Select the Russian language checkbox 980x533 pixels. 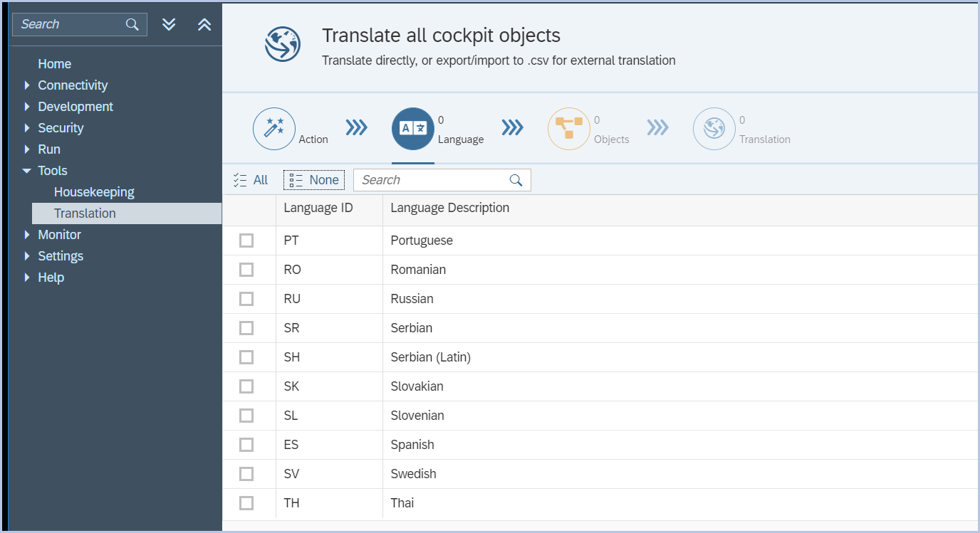tap(248, 299)
